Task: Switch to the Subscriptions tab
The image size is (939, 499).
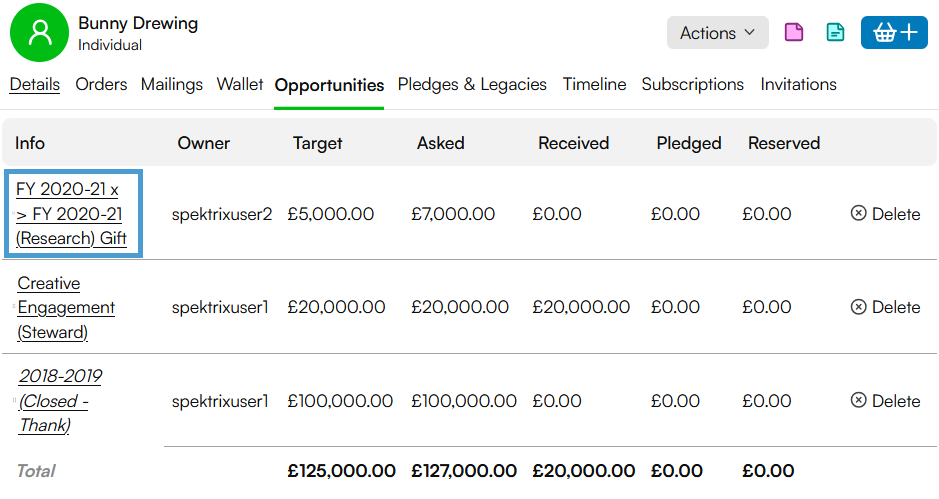Action: 692,84
